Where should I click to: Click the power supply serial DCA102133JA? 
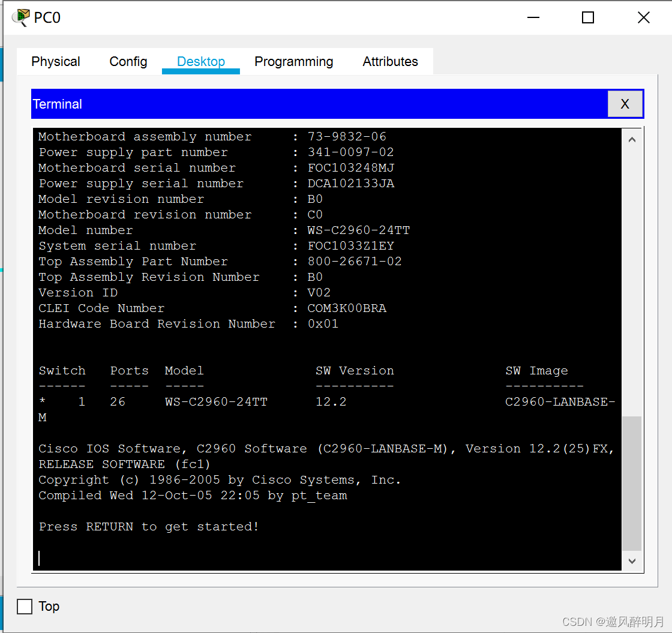click(x=350, y=184)
